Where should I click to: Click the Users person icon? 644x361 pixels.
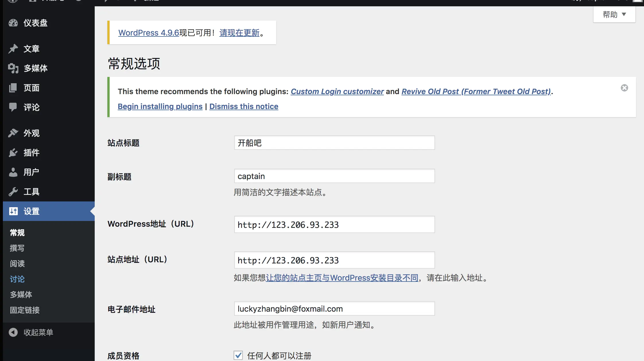pyautogui.click(x=13, y=172)
